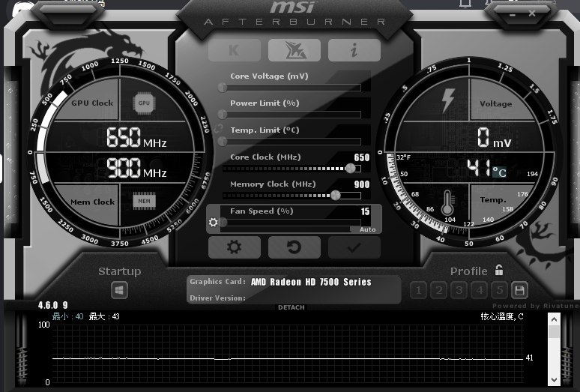580x392 pixels.
Task: Click the thermometer temperature icon
Action: (x=447, y=202)
